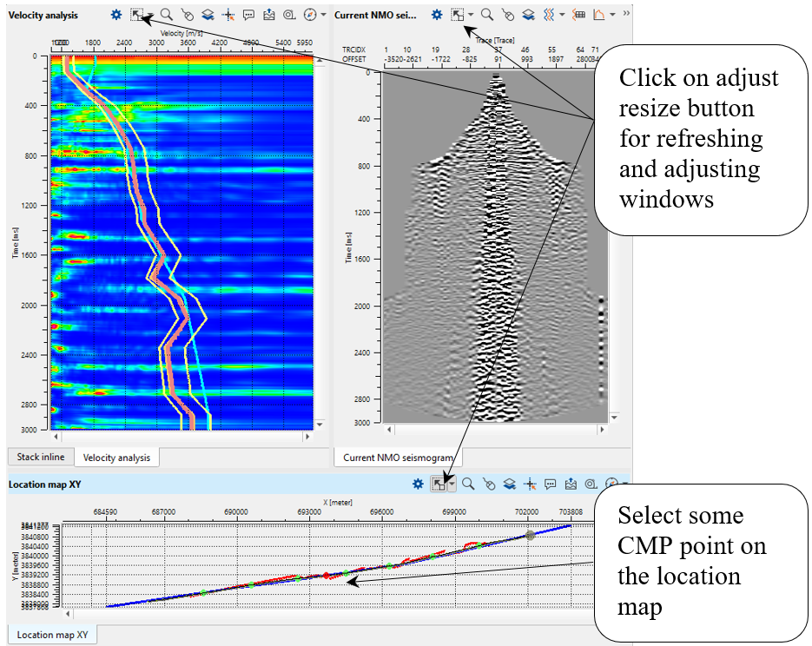Expand dropdown arrow next to Velocity analysis resize button
The height and width of the screenshot is (646, 812).
click(x=150, y=15)
